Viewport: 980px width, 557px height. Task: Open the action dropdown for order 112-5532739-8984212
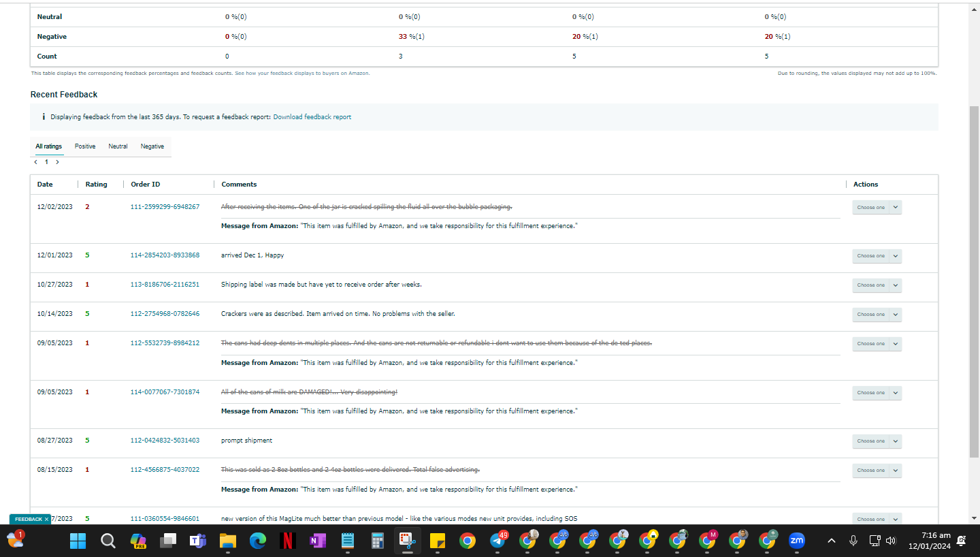877,344
